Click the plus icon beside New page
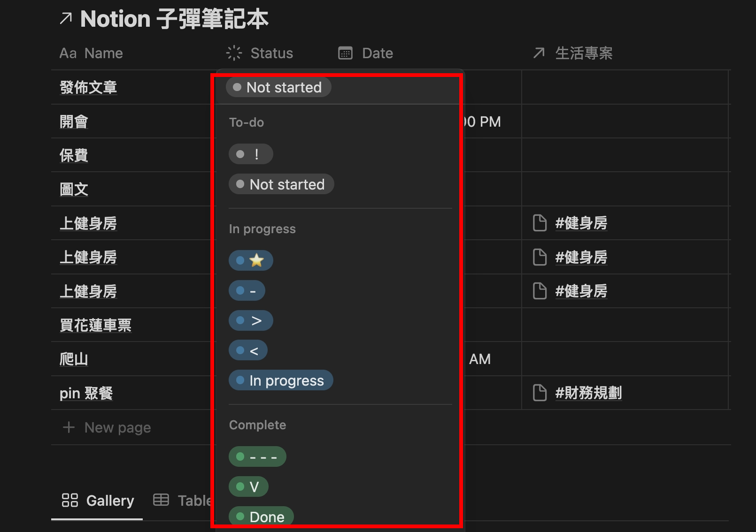Viewport: 756px width, 532px height. point(69,427)
